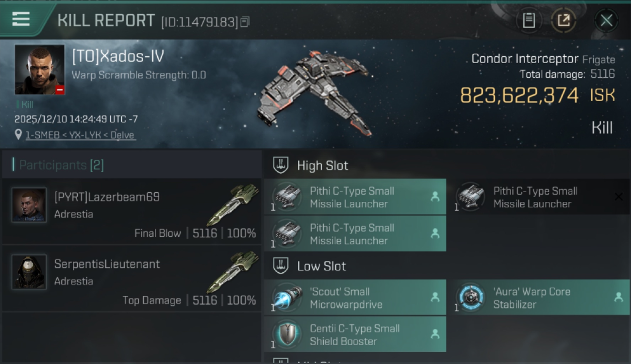The image size is (631, 364).
Task: Close the kill report window
Action: coord(606,20)
